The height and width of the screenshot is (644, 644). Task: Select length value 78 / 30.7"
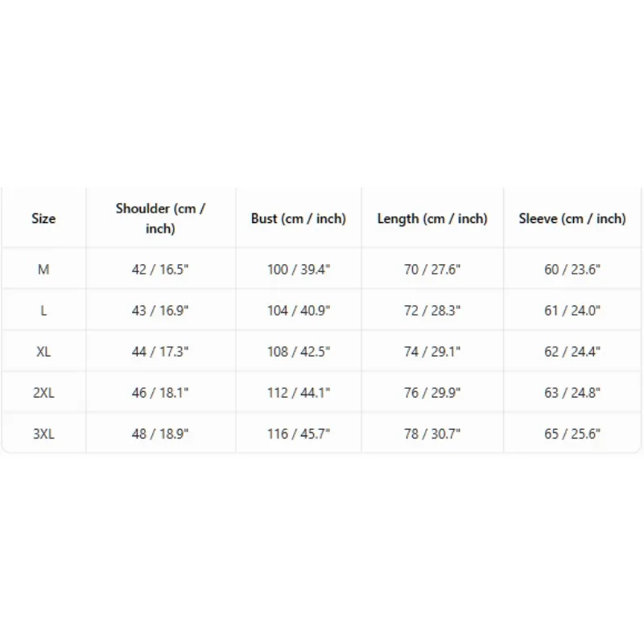point(432,434)
